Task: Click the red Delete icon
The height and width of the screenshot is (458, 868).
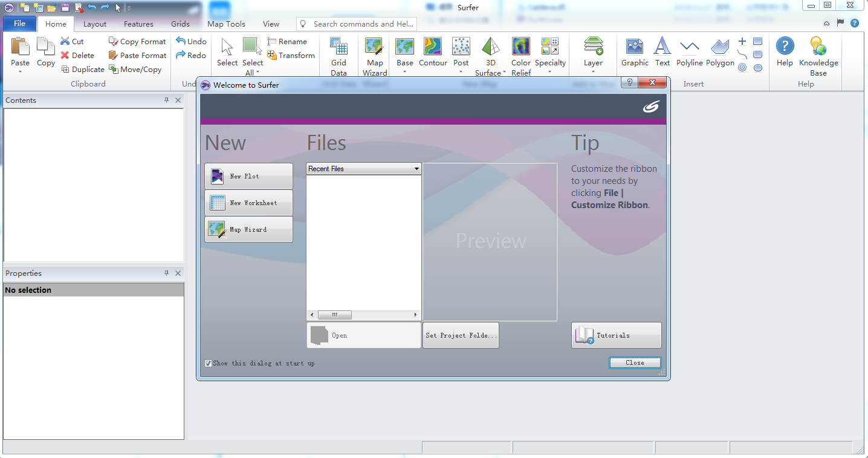Action: click(x=65, y=55)
